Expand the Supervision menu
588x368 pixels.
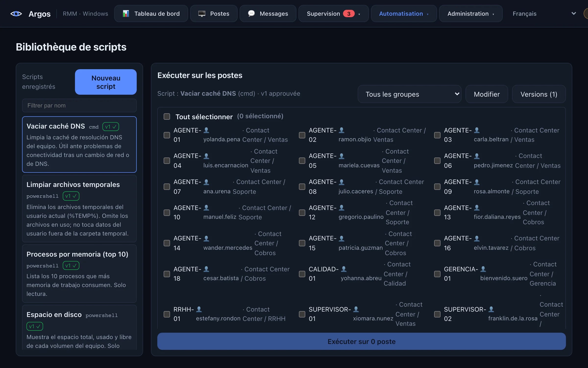[333, 14]
